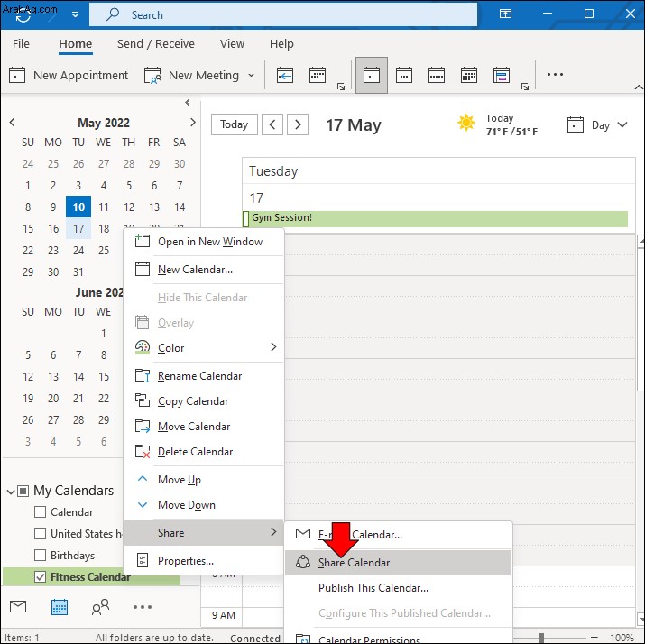The image size is (645, 644).
Task: Select E-mail Calendar... in Share submenu
Action: [x=398, y=535]
